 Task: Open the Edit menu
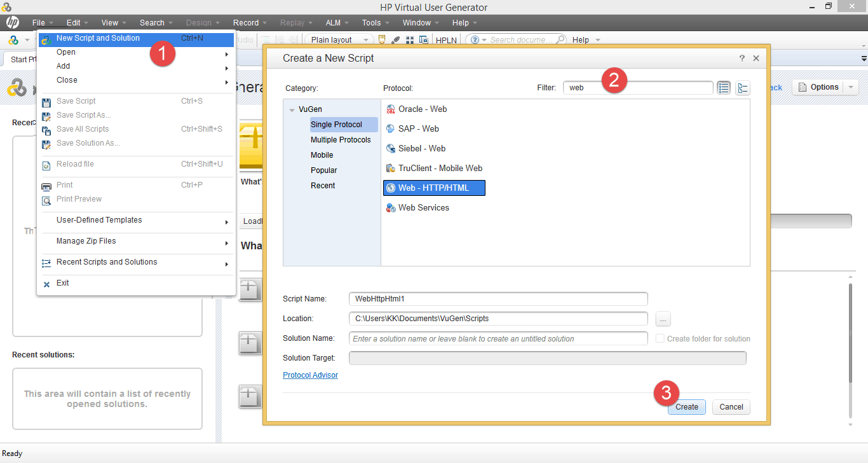[x=77, y=23]
